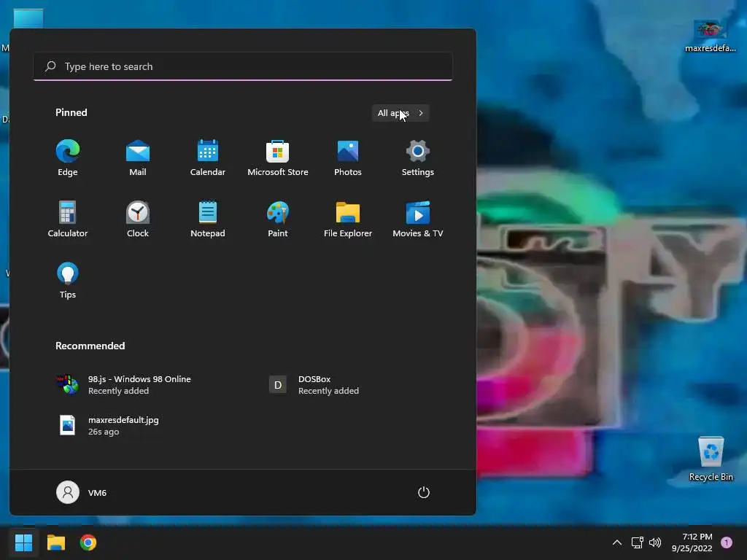
Task: Expand the hidden system tray icons chevron
Action: tap(617, 542)
